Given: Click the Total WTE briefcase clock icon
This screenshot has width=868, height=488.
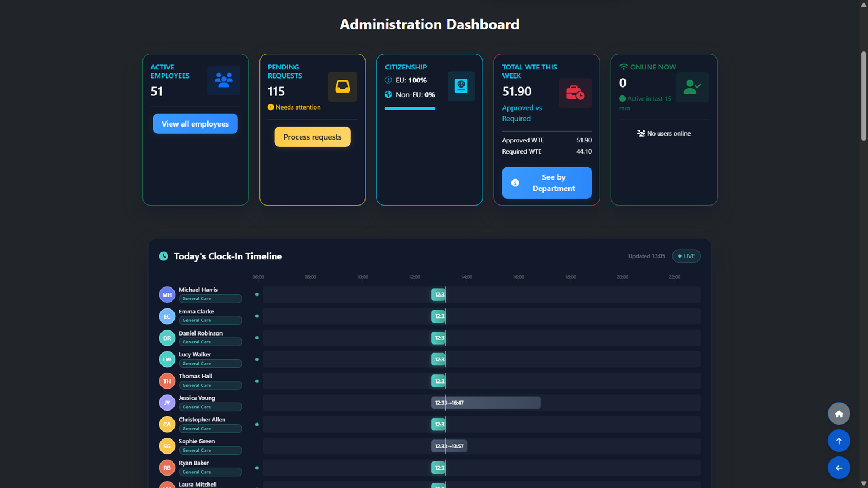Looking at the screenshot, I should coord(575,93).
